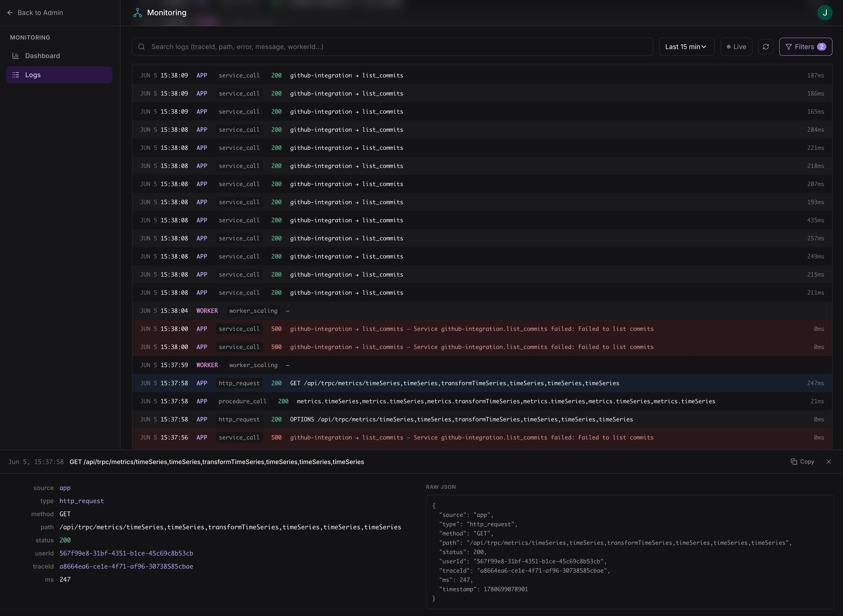
Task: Click the ms value 247 in details
Action: tap(65, 580)
